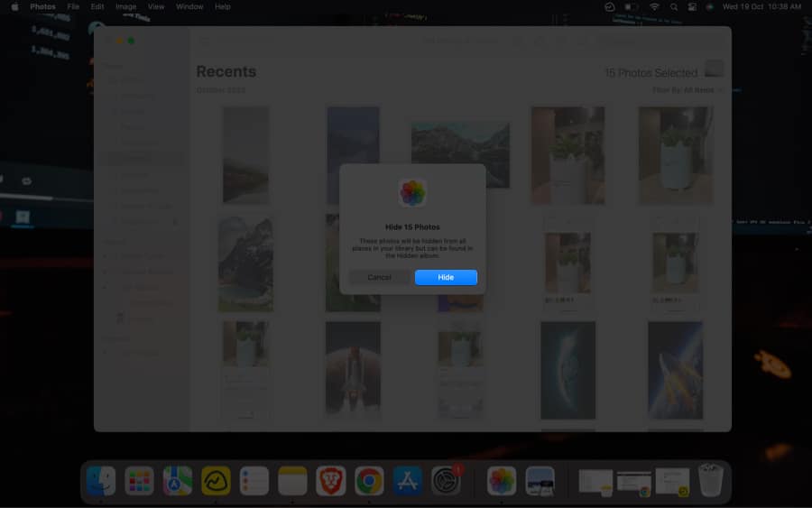This screenshot has height=508, width=812.
Task: Open the Apple menu
Action: (x=14, y=6)
